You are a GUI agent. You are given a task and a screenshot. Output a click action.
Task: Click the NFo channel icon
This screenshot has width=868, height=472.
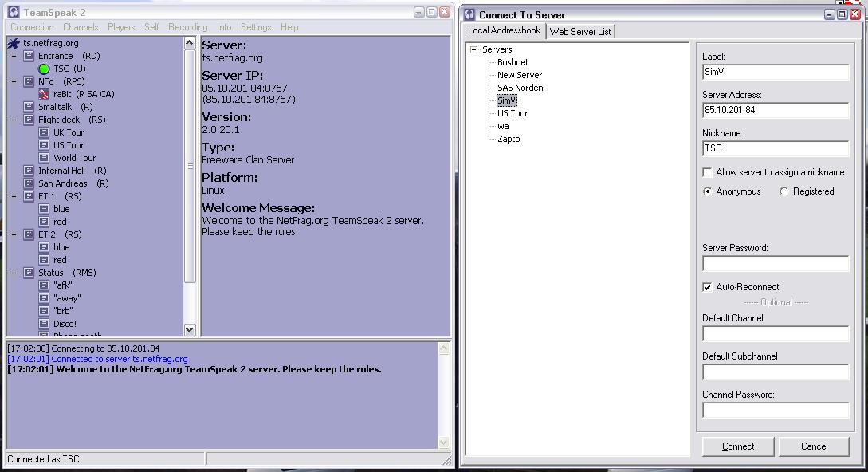pos(29,81)
